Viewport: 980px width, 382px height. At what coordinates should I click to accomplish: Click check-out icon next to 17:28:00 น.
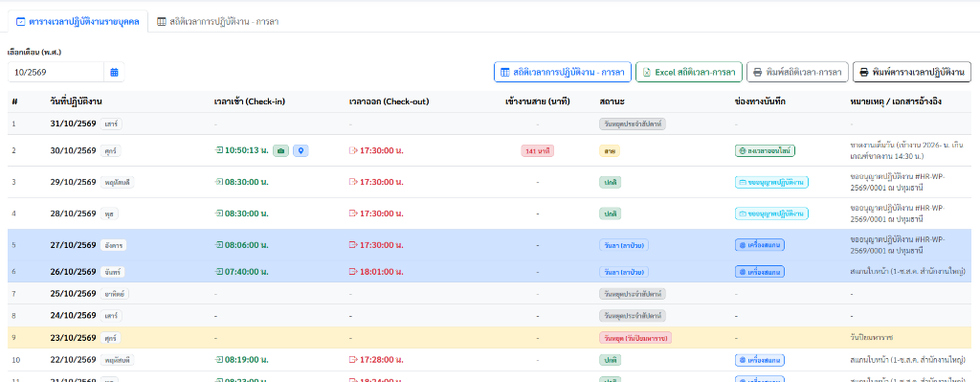[x=353, y=360]
